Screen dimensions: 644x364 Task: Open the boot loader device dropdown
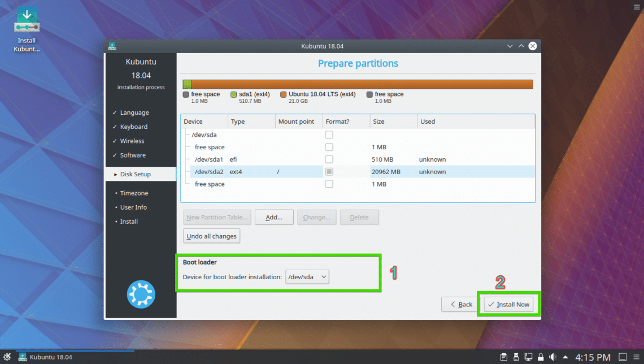(307, 277)
